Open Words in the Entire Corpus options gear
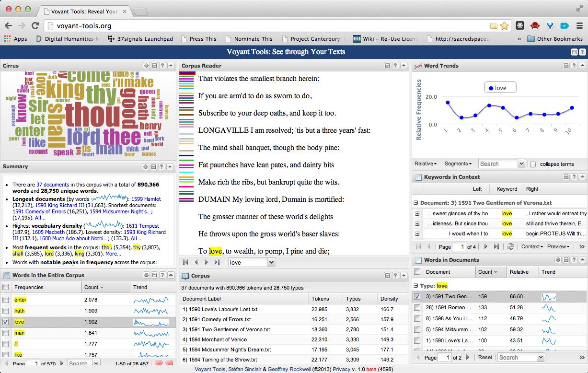588x373 pixels. (x=146, y=275)
